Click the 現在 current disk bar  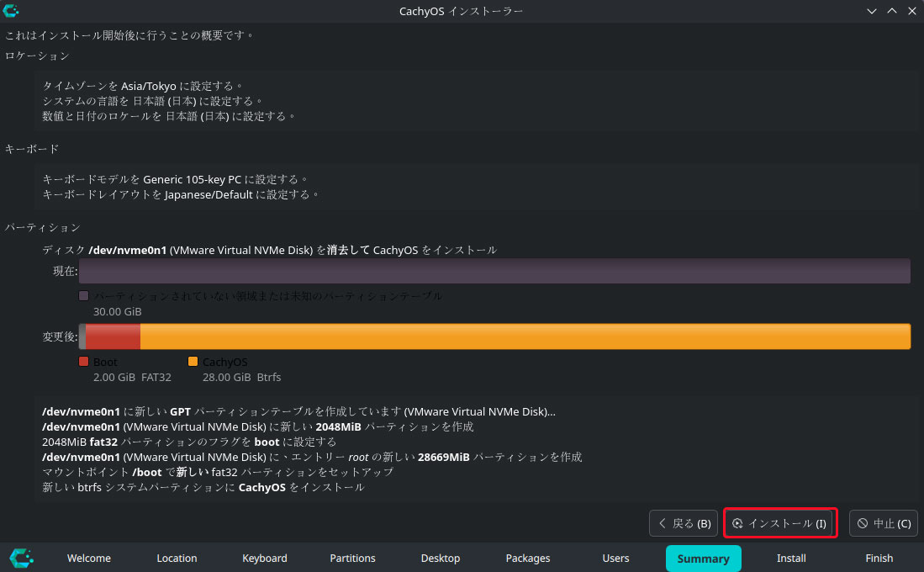pos(494,271)
